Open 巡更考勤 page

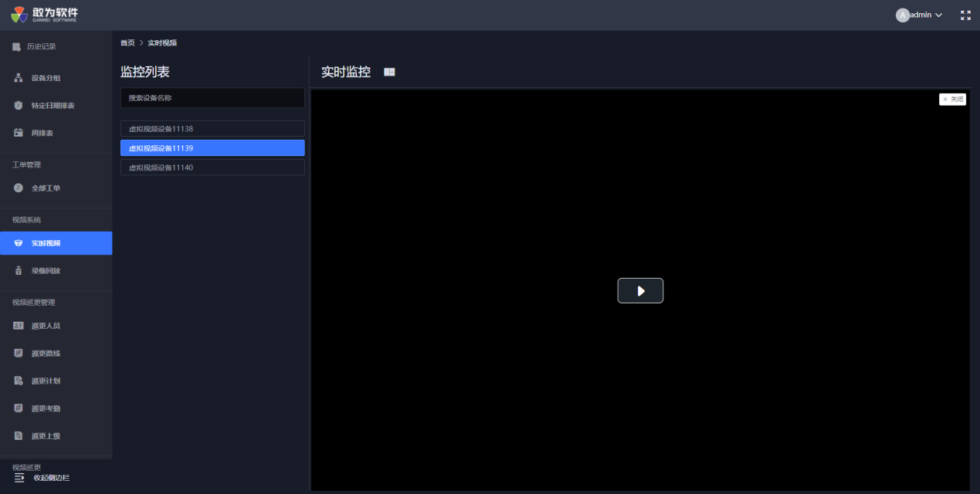[56, 408]
